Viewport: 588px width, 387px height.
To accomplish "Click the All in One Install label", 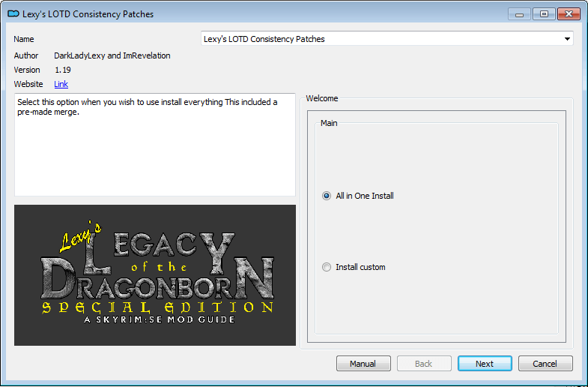I will 365,196.
